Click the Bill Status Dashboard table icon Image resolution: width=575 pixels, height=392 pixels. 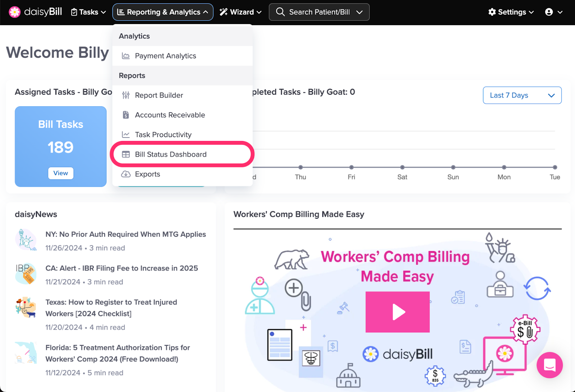click(126, 154)
